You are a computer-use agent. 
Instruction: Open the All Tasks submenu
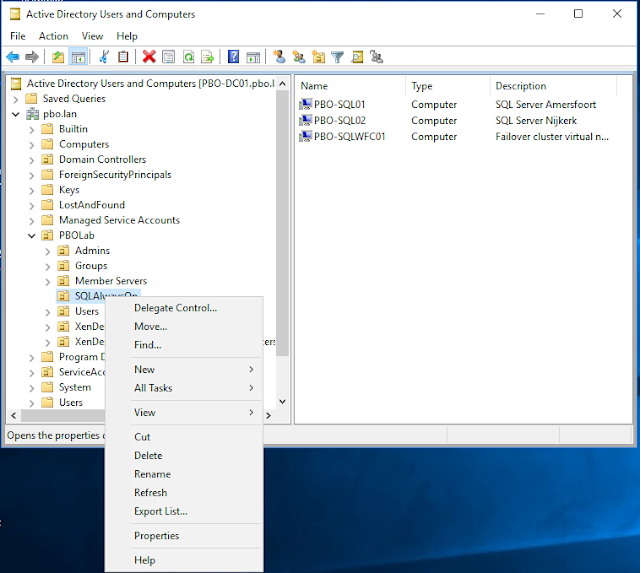[184, 388]
